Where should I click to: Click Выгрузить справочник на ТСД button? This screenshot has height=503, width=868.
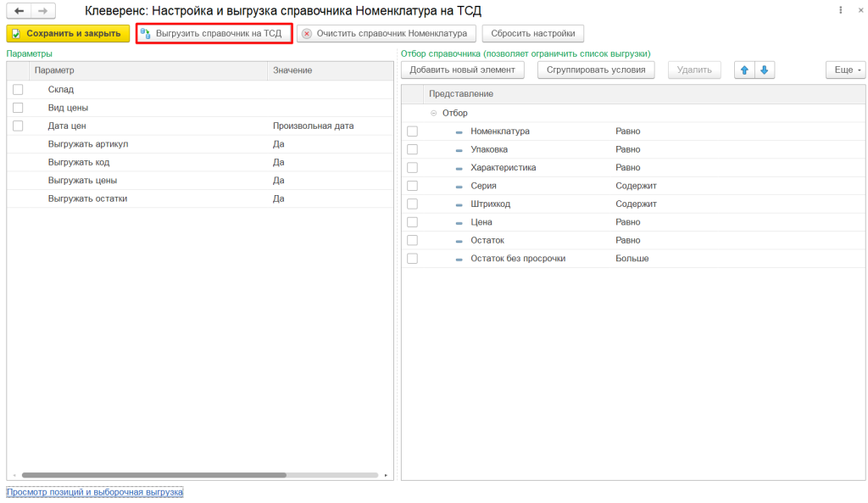click(x=214, y=34)
